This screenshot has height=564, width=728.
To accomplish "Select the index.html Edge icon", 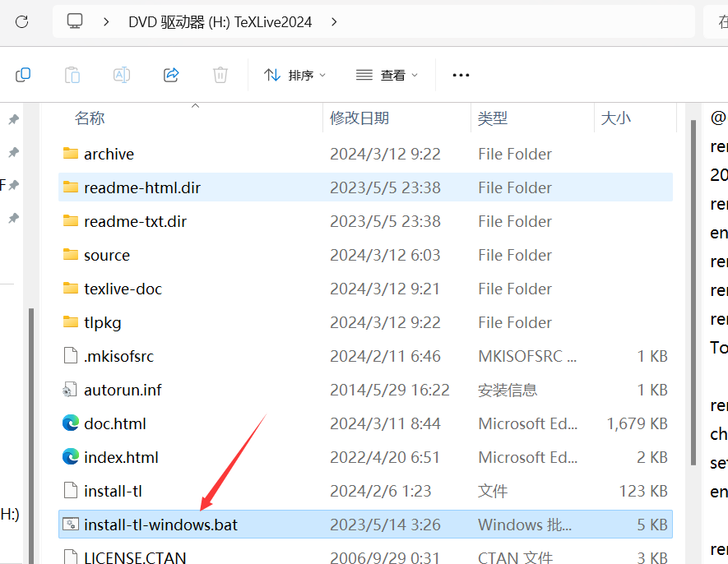I will [71, 457].
